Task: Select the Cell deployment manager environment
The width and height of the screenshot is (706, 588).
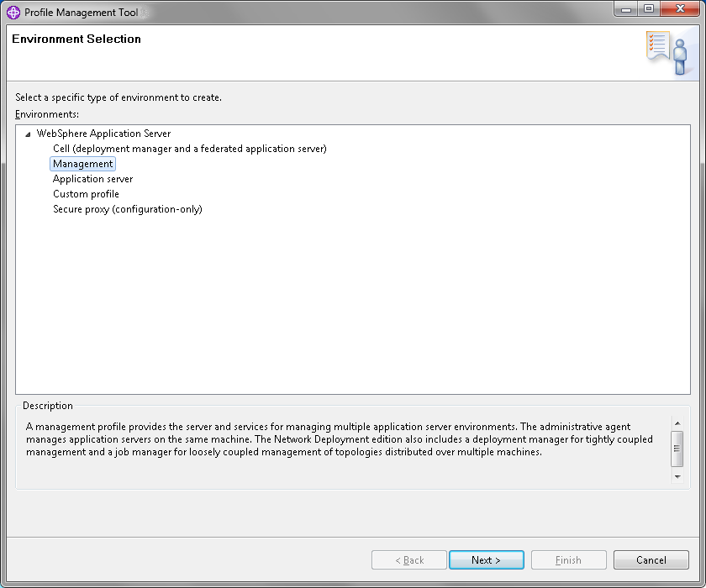Action: click(x=190, y=149)
